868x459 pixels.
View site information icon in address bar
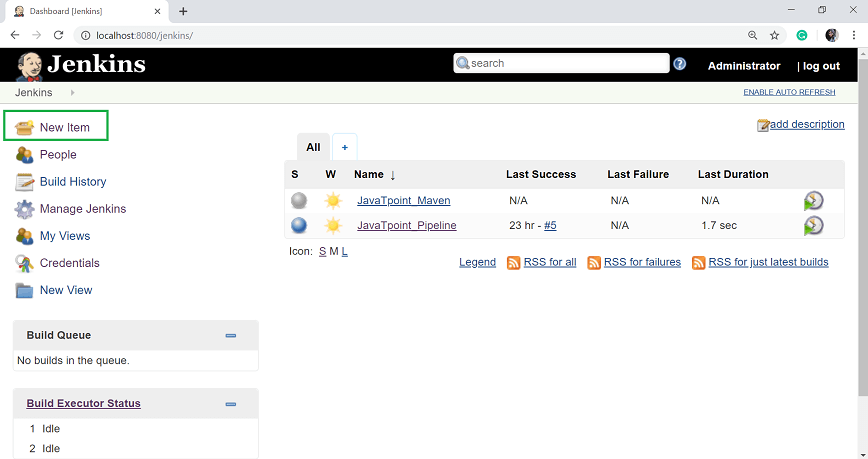point(86,35)
